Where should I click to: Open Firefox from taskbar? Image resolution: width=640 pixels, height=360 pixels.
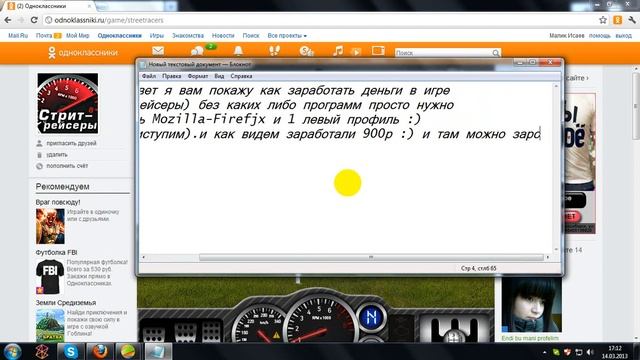pyautogui.click(x=99, y=351)
